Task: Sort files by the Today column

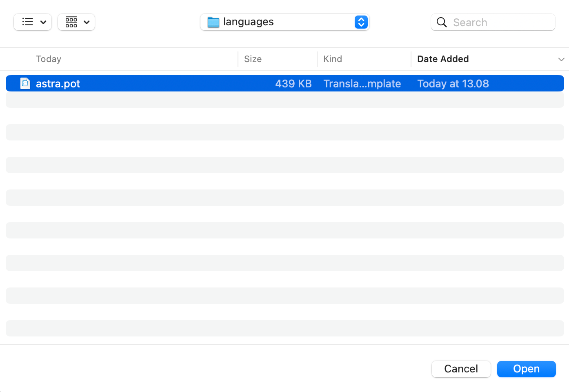Action: pos(48,59)
